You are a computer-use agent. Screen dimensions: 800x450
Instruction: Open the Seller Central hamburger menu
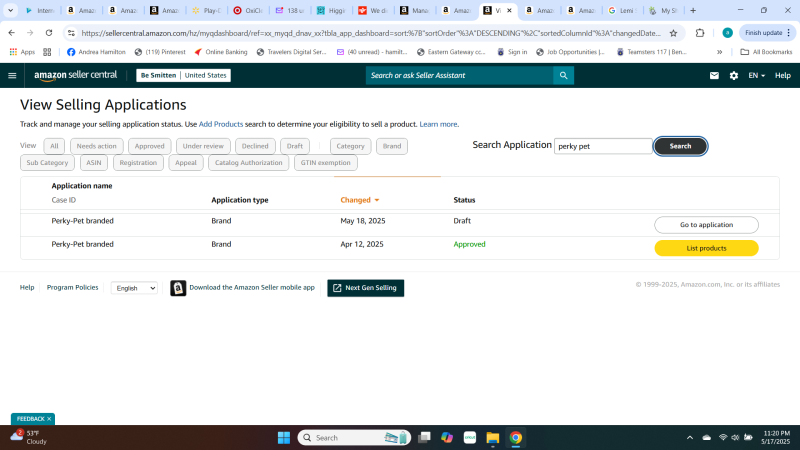coord(12,75)
